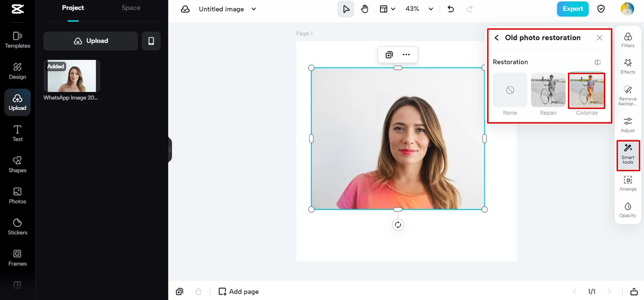Open the Remove background tool
This screenshot has width=644, height=300.
click(628, 95)
